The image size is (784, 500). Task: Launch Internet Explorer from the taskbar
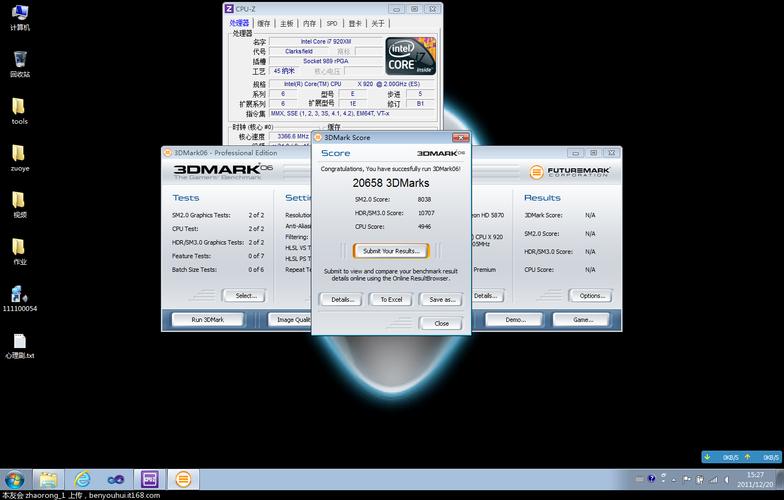click(x=82, y=480)
